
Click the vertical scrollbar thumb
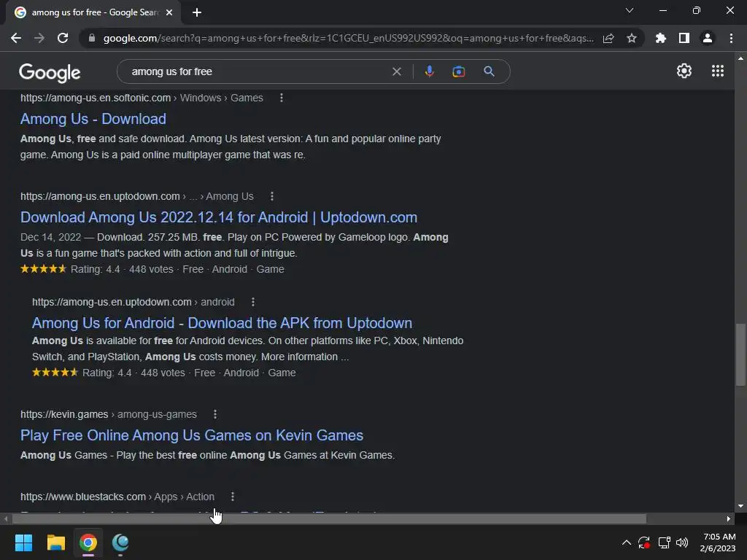click(x=740, y=355)
